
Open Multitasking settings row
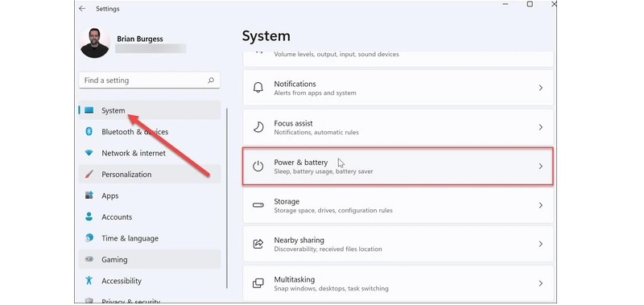point(398,283)
